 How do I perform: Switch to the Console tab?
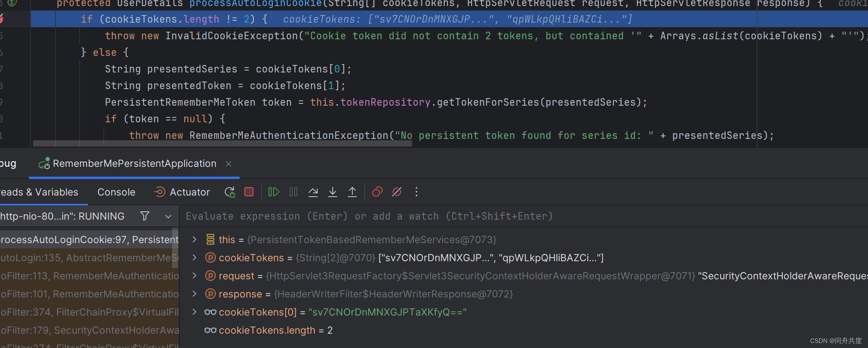point(116,192)
